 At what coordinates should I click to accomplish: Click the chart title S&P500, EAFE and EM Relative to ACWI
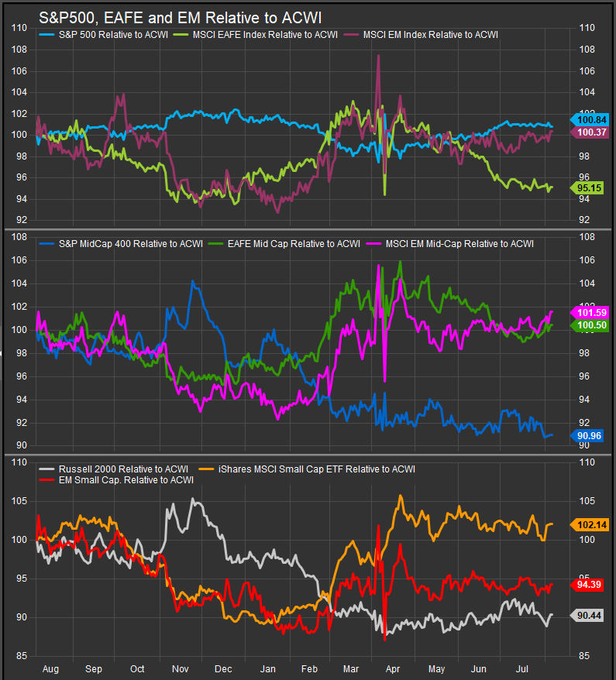(180, 18)
